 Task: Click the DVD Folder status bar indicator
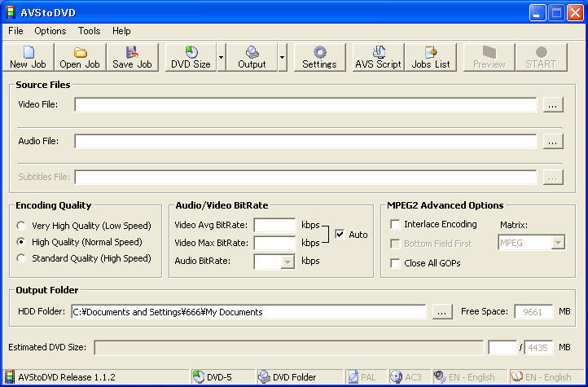tap(299, 377)
